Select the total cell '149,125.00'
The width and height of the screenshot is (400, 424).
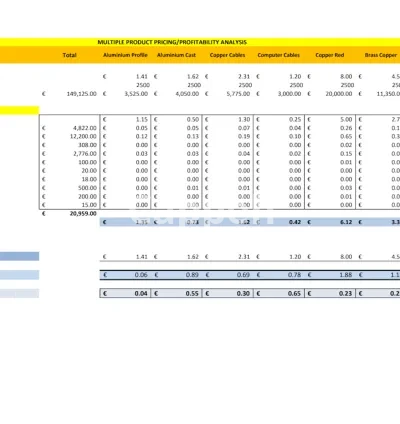pyautogui.click(x=82, y=94)
